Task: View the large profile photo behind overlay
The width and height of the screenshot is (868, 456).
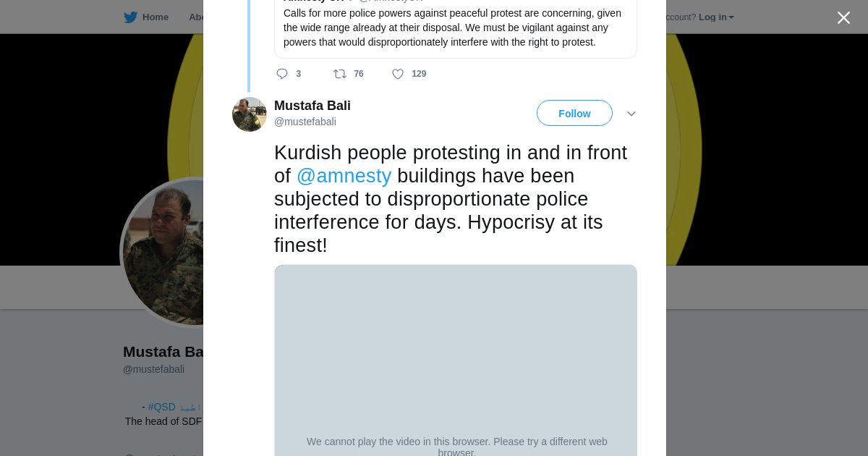Action: pyautogui.click(x=163, y=253)
